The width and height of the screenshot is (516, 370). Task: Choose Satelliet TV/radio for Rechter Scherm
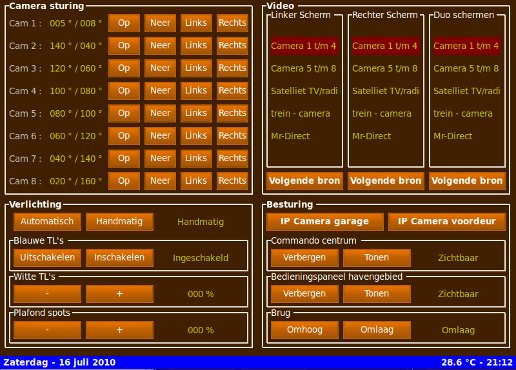[385, 91]
